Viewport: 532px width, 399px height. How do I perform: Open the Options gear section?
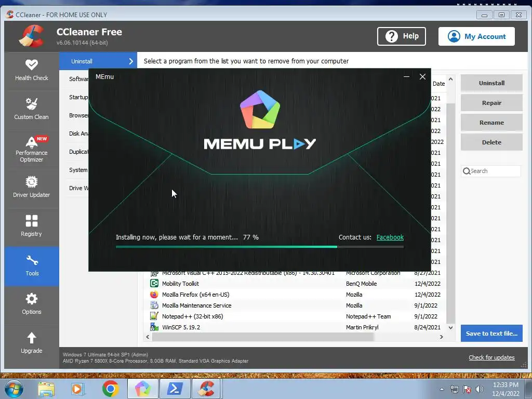point(32,304)
